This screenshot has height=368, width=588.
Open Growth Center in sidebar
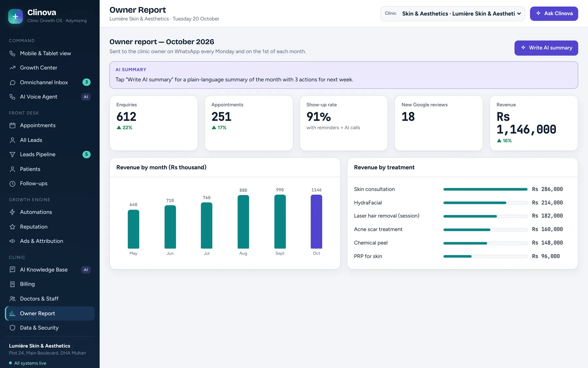[x=50, y=68]
